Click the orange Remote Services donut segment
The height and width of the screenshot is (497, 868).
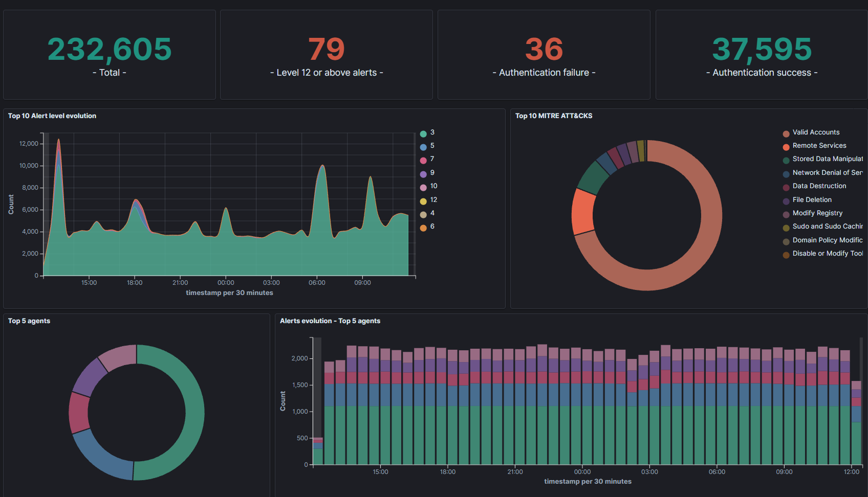[583, 212]
